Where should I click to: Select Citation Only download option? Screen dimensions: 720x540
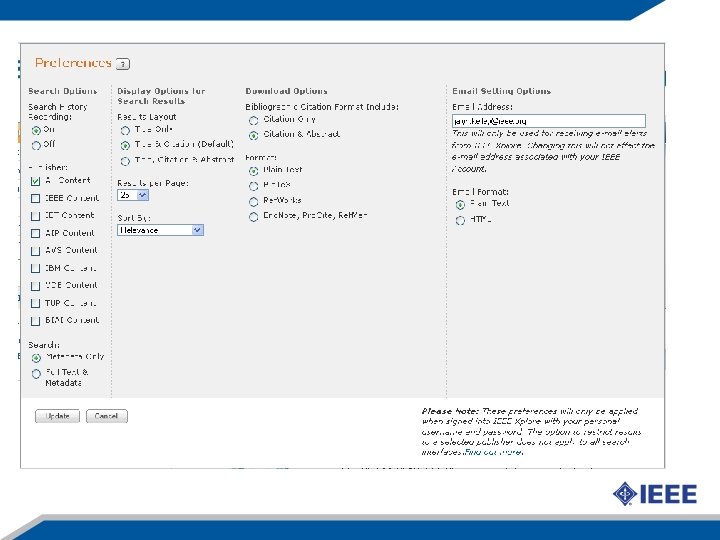coord(253,121)
